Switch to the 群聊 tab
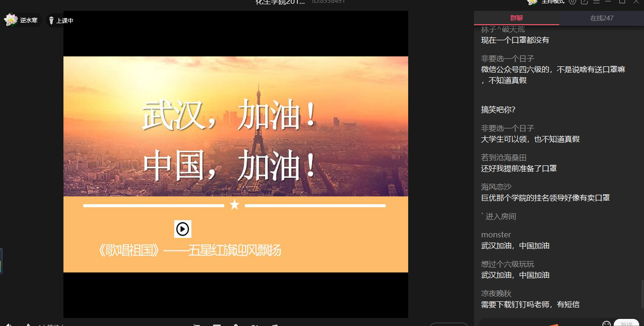 click(x=516, y=18)
